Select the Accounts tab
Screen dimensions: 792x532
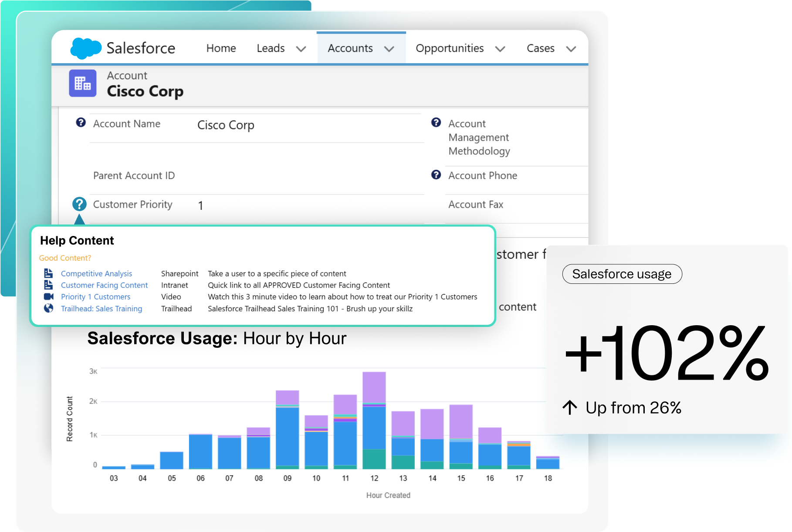350,48
